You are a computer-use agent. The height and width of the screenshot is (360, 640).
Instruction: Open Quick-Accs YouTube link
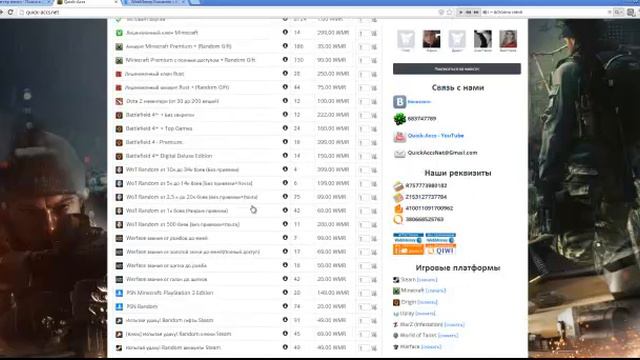436,136
